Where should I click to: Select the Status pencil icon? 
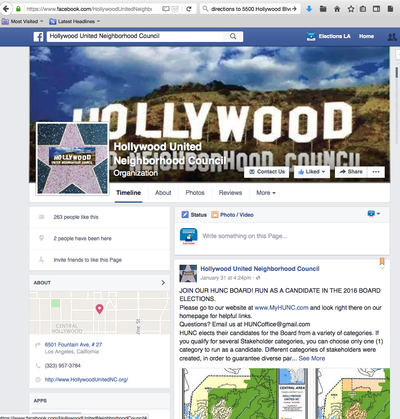point(185,214)
